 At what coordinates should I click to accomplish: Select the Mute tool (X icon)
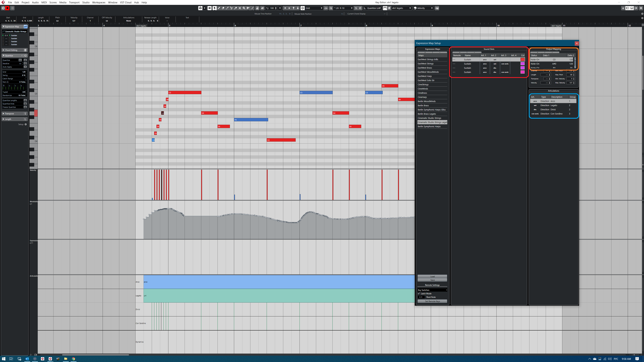point(240,8)
